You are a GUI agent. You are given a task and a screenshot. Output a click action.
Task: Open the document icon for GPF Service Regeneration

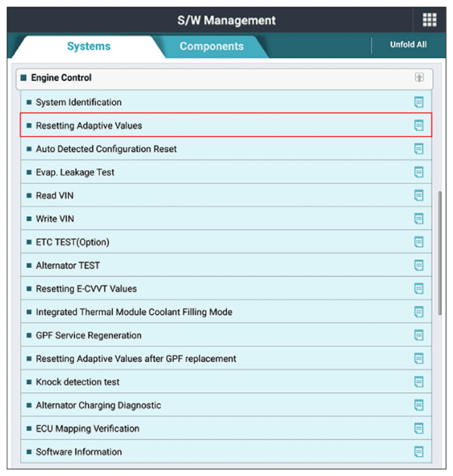click(x=419, y=335)
